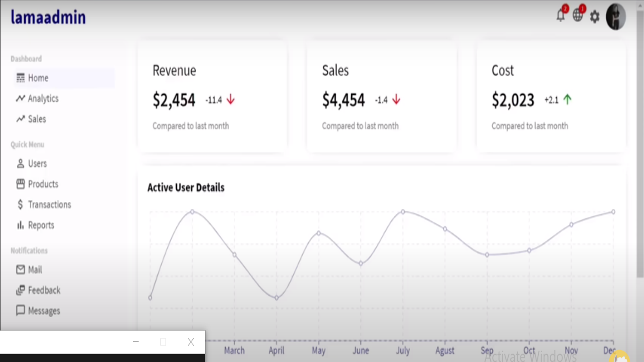Click the green up arrow beside Cost
Image resolution: width=644 pixels, height=362 pixels.
tap(567, 99)
